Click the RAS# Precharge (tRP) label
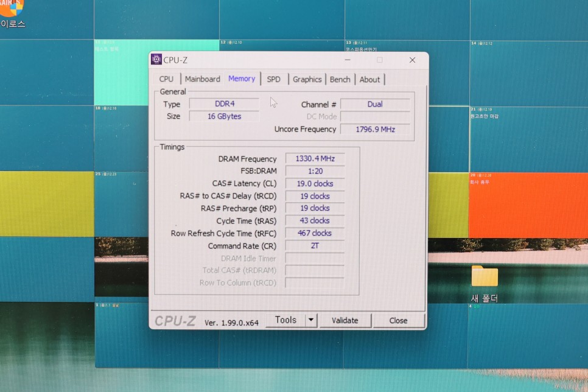This screenshot has height=392, width=588. [239, 208]
